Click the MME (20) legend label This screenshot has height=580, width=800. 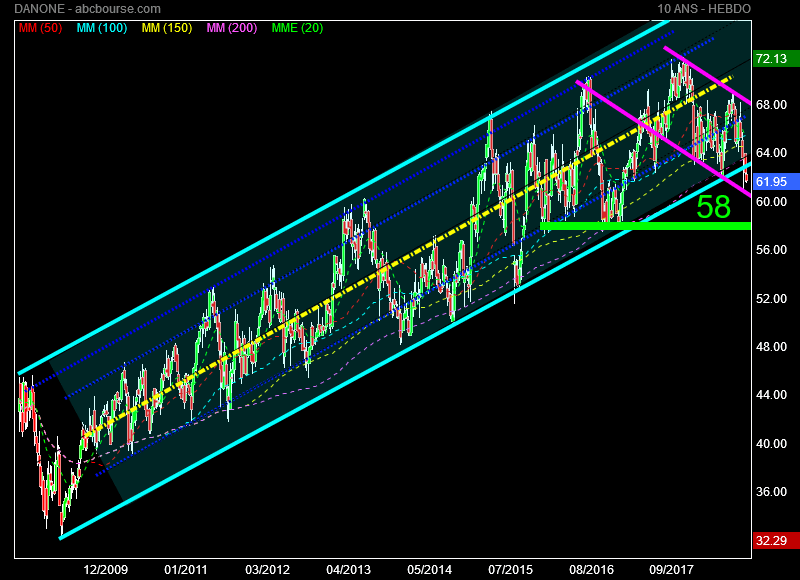coord(297,28)
